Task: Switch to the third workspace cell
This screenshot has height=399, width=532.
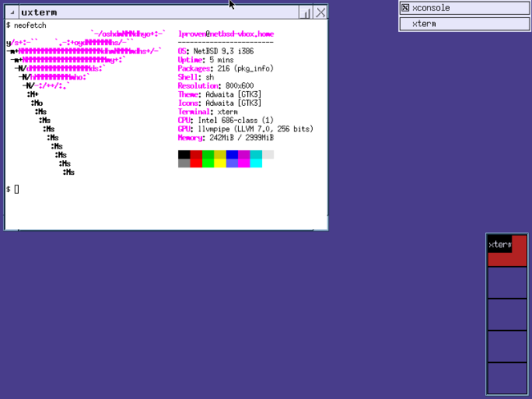Action: [507, 314]
